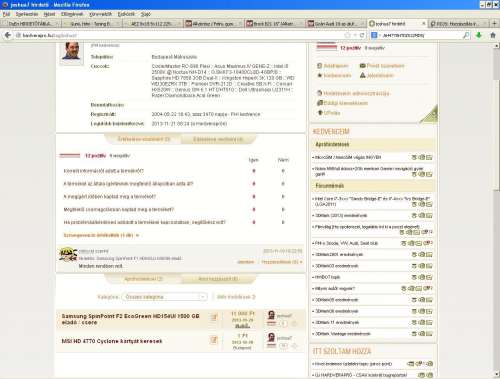Expand the Szöveges értékelések (1 db) link

point(101,235)
